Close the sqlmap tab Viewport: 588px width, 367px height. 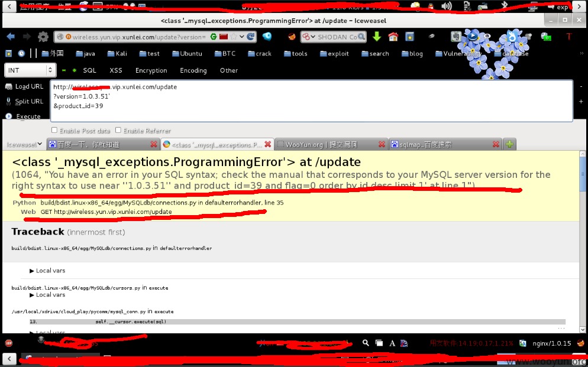pos(496,144)
